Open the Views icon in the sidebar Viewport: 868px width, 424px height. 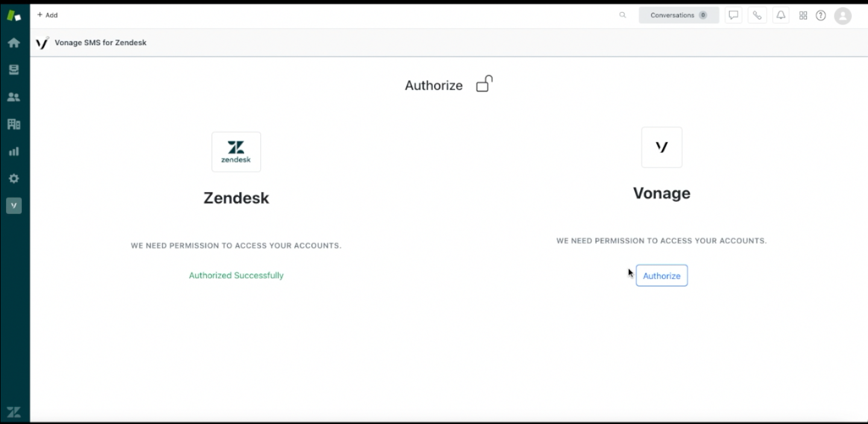point(14,70)
